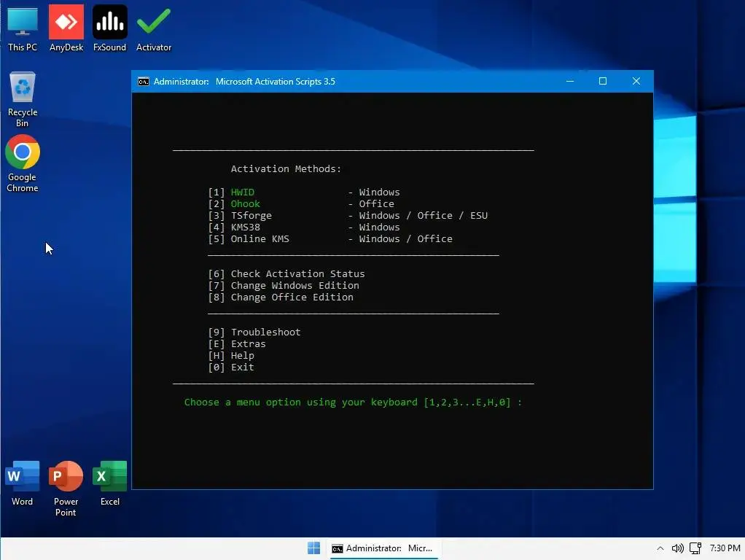The width and height of the screenshot is (745, 560).
Task: Click '[6] Check Activation Status' line
Action: coord(286,274)
